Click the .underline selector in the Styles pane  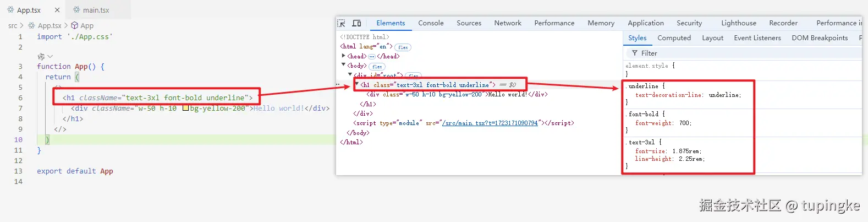(643, 86)
